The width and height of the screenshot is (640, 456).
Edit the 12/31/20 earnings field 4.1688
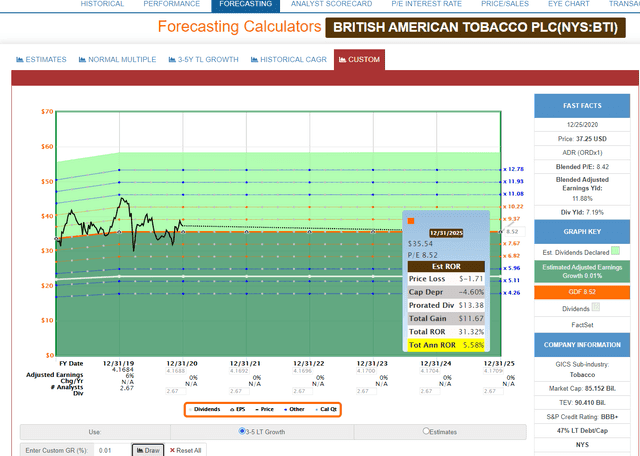tap(176, 371)
